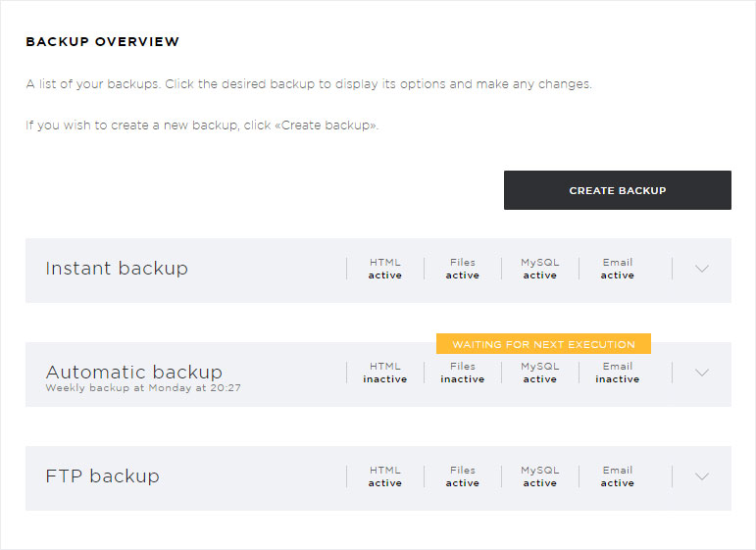Click Email active status in FTP backup

coord(617,476)
